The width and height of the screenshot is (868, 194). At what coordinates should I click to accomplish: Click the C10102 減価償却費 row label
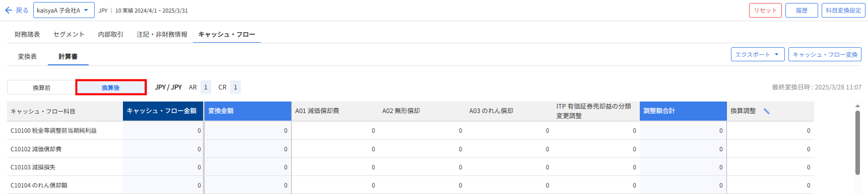point(36,149)
